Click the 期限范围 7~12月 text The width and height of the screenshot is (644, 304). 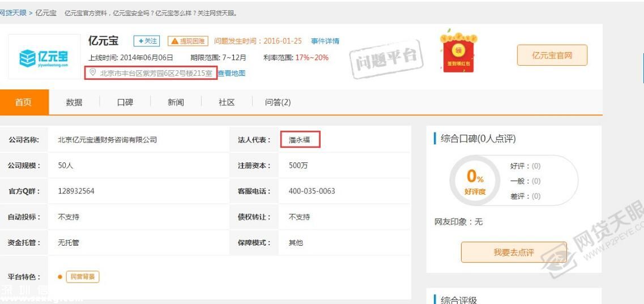coord(218,57)
